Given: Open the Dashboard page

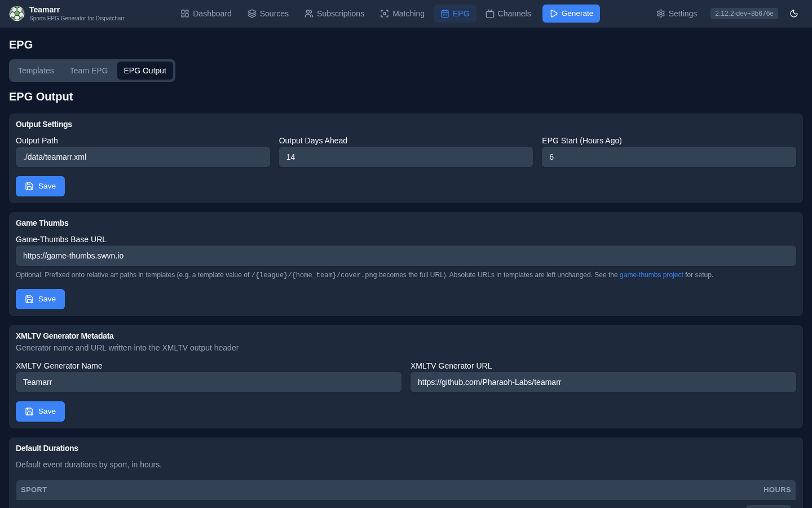Looking at the screenshot, I should point(206,14).
